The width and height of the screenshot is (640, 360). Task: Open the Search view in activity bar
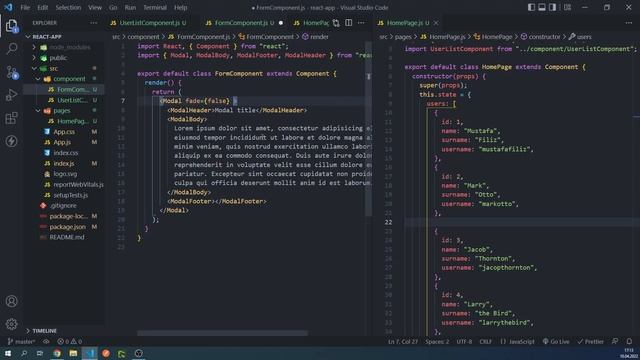[11, 49]
